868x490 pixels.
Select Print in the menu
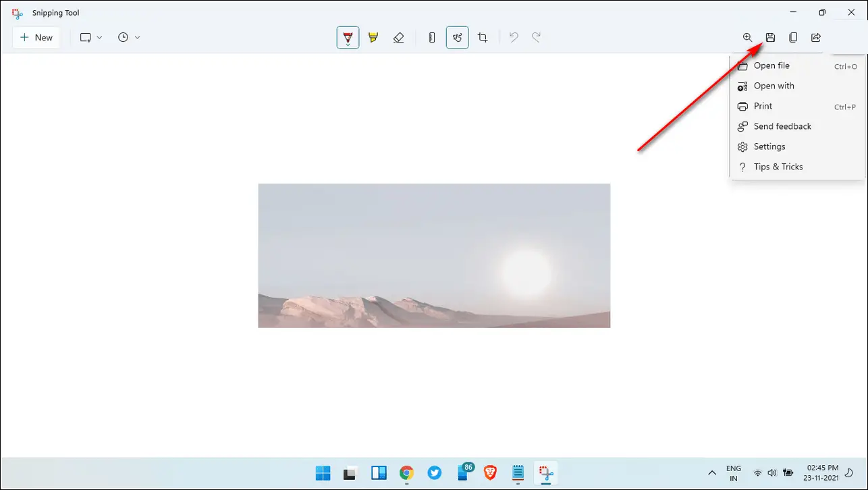tap(797, 106)
